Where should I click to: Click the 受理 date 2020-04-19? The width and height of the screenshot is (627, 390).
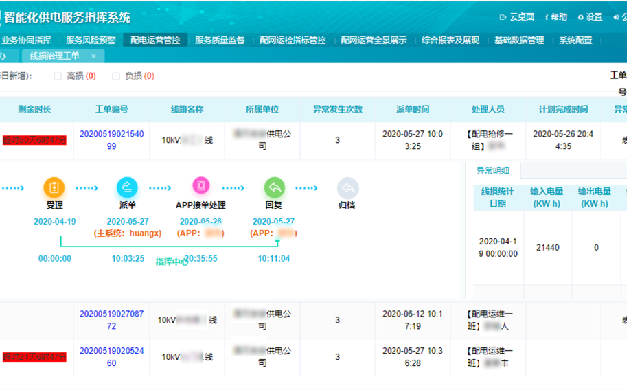pos(55,222)
